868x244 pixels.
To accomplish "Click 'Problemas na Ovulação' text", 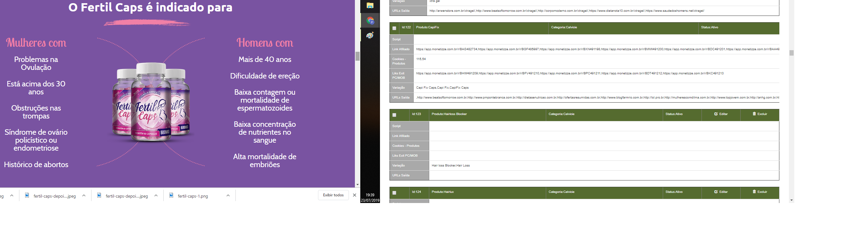I will [x=36, y=63].
